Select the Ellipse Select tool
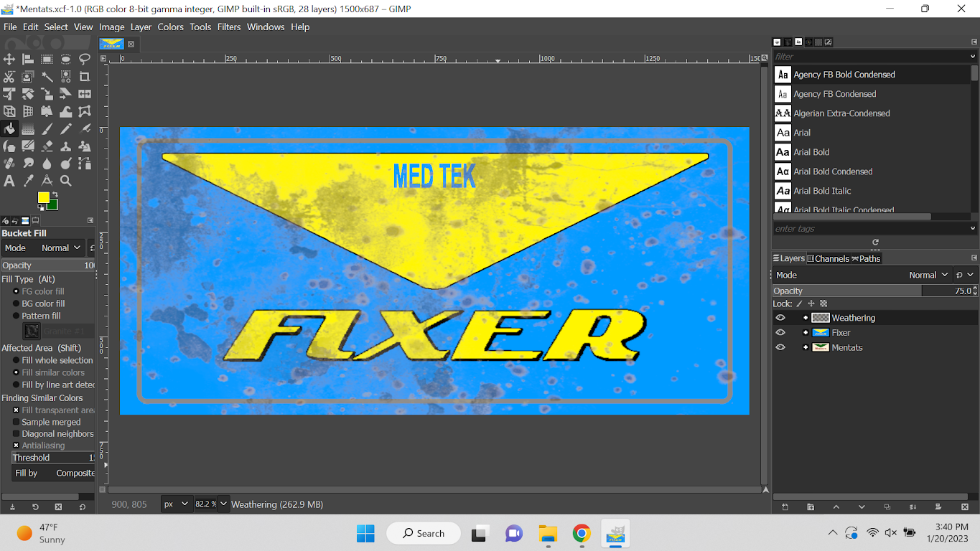This screenshot has width=980, height=551. (x=65, y=59)
